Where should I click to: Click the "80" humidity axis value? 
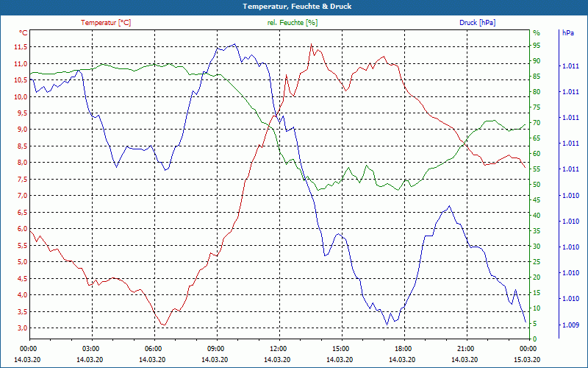537,92
